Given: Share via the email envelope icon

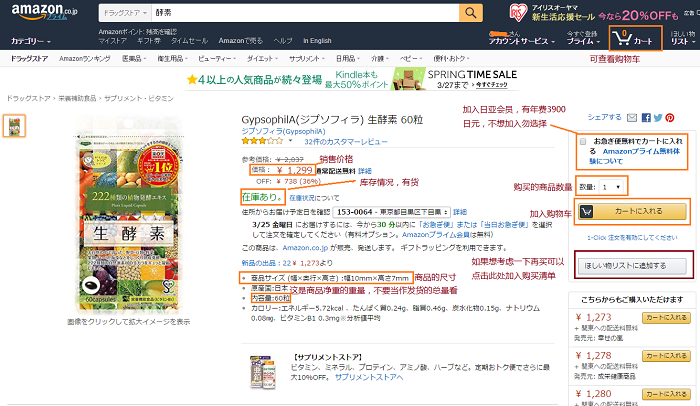Looking at the screenshot, I should pyautogui.click(x=632, y=118).
